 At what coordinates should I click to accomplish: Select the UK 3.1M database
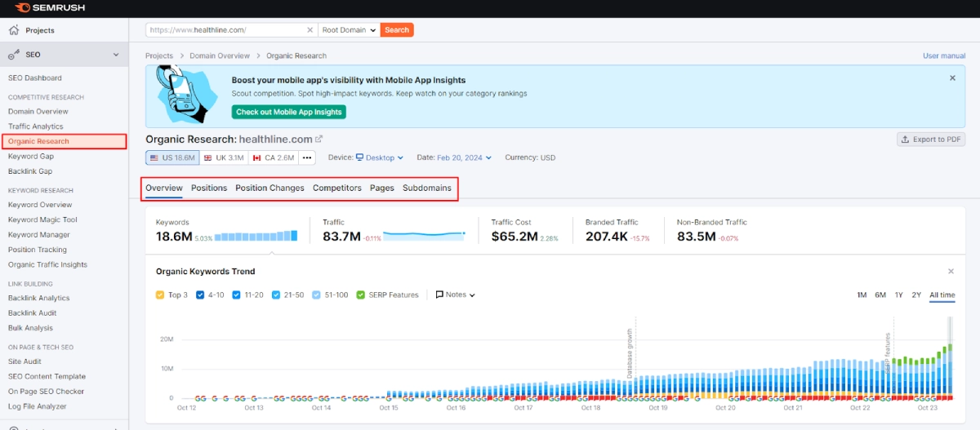coord(224,157)
